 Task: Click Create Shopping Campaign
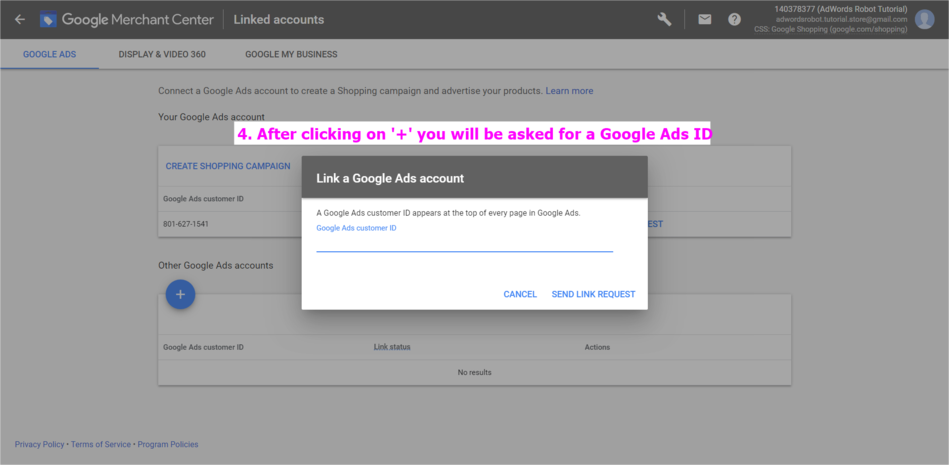[228, 166]
